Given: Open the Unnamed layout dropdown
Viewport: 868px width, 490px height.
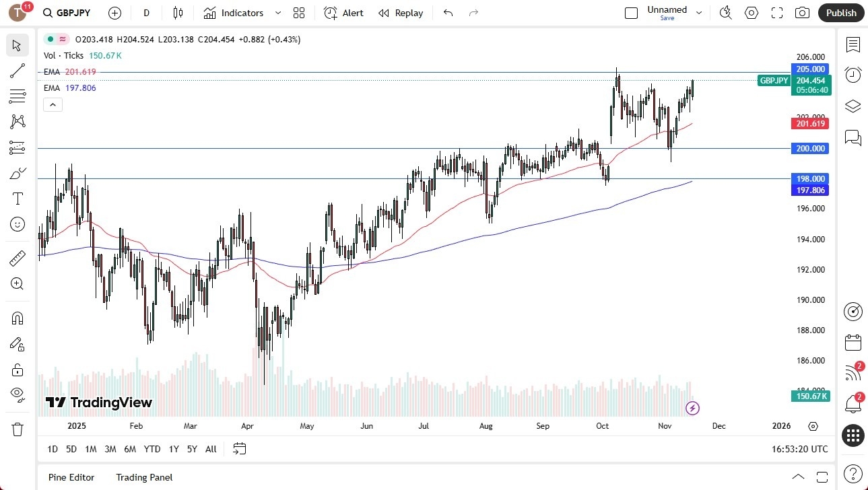Looking at the screenshot, I should point(699,11).
